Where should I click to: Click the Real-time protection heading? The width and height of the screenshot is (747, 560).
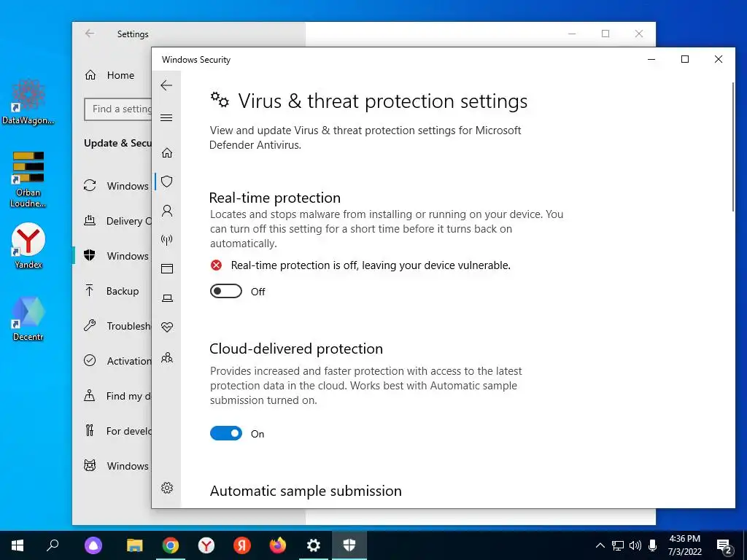(x=275, y=197)
